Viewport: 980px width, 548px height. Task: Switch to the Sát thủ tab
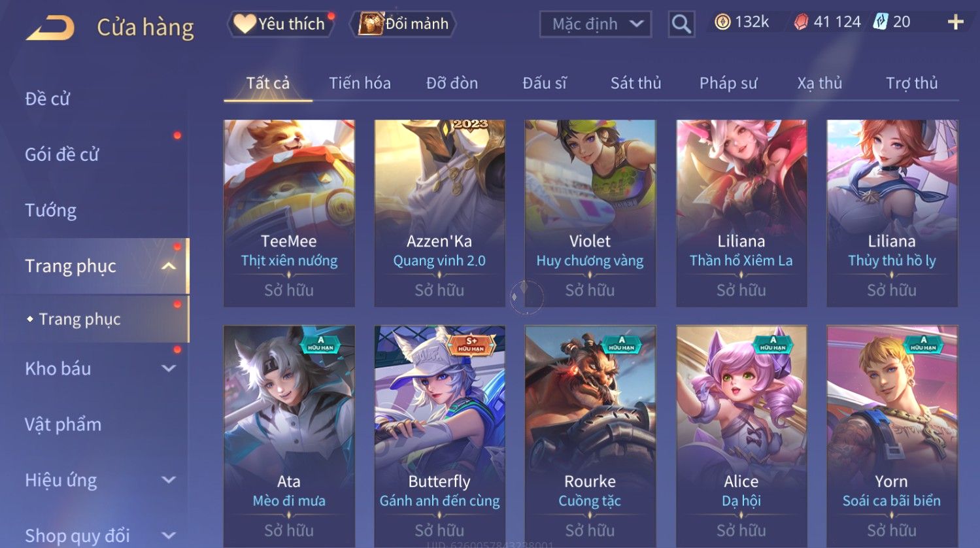pyautogui.click(x=635, y=83)
